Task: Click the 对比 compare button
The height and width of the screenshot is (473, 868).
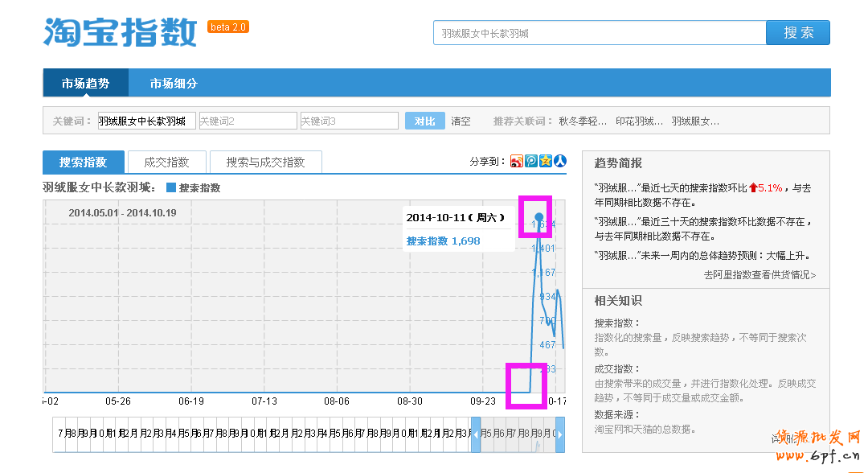Action: (424, 121)
